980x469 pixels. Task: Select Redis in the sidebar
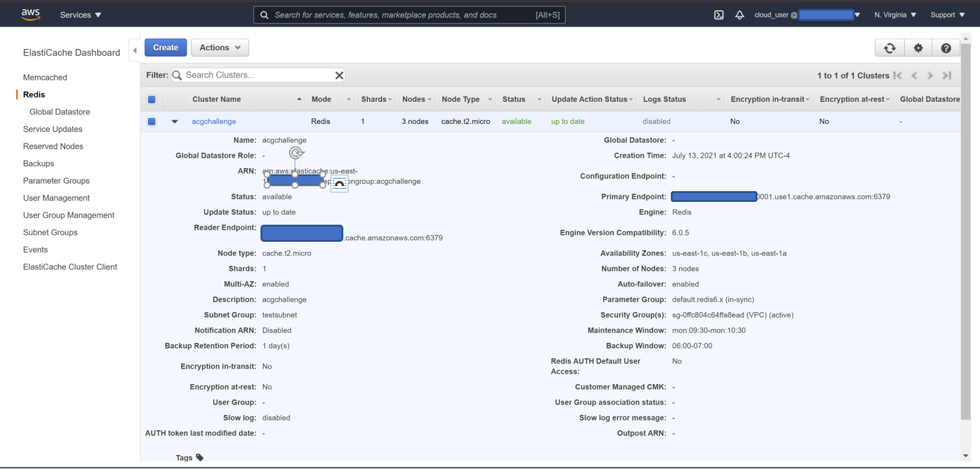pyautogui.click(x=34, y=94)
